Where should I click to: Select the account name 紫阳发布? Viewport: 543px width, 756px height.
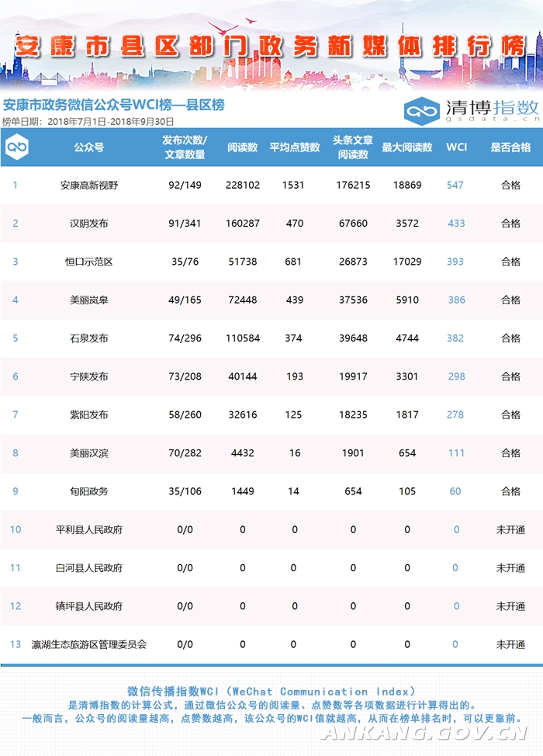tap(88, 414)
